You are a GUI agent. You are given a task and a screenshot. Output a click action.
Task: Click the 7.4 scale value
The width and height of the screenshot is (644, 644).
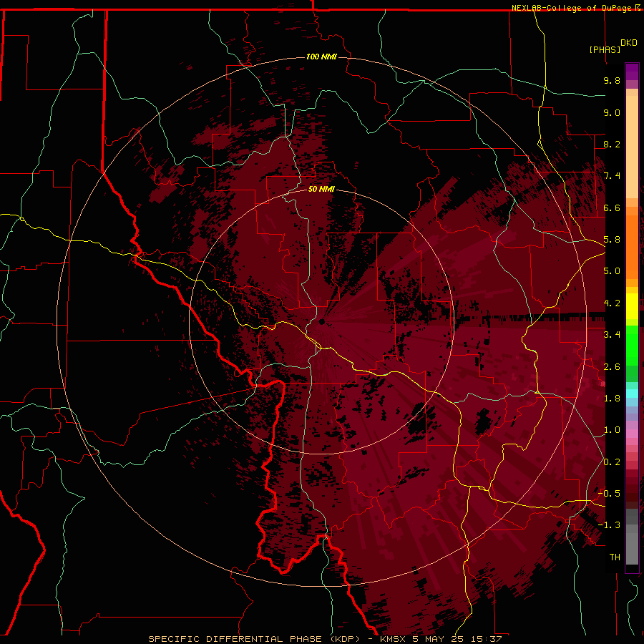click(x=612, y=176)
